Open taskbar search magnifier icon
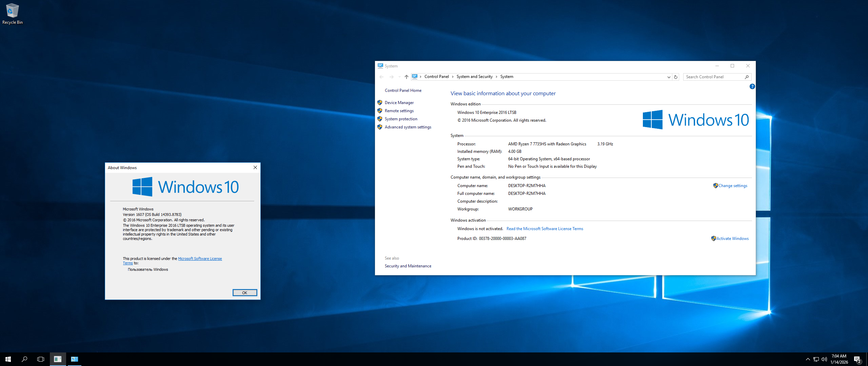 pos(24,359)
